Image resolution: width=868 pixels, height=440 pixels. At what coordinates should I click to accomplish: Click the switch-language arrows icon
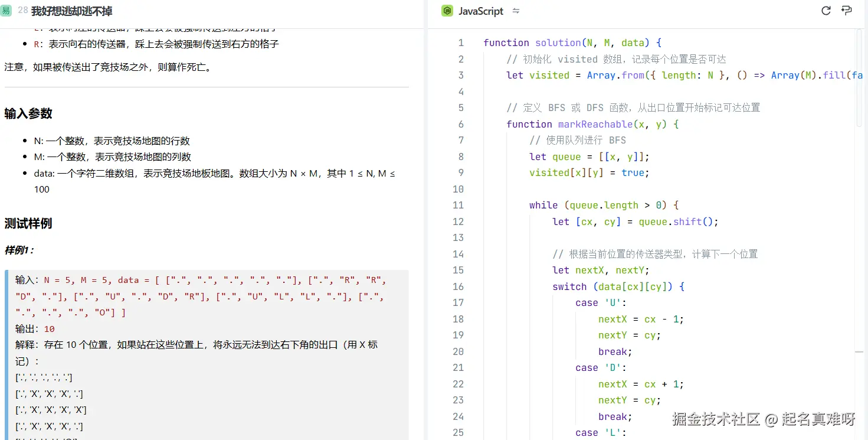[x=516, y=11]
